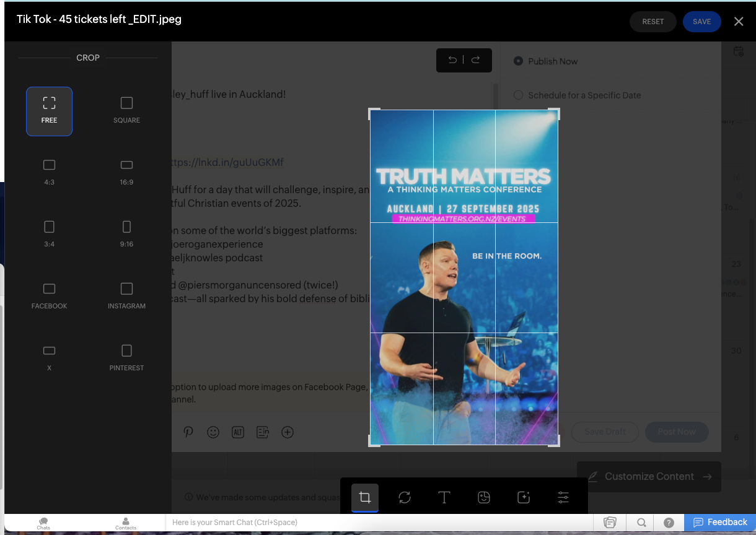Click the ALT text icon
The image size is (756, 535).
coord(238,432)
